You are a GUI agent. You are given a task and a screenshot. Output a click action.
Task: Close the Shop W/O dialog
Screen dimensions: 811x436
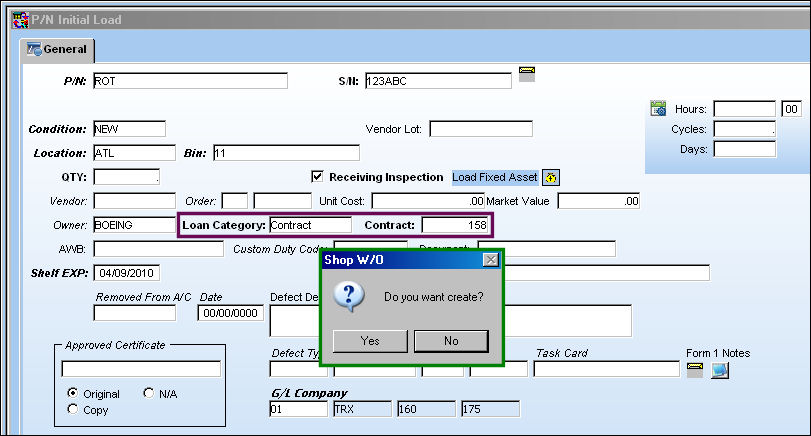click(x=491, y=260)
